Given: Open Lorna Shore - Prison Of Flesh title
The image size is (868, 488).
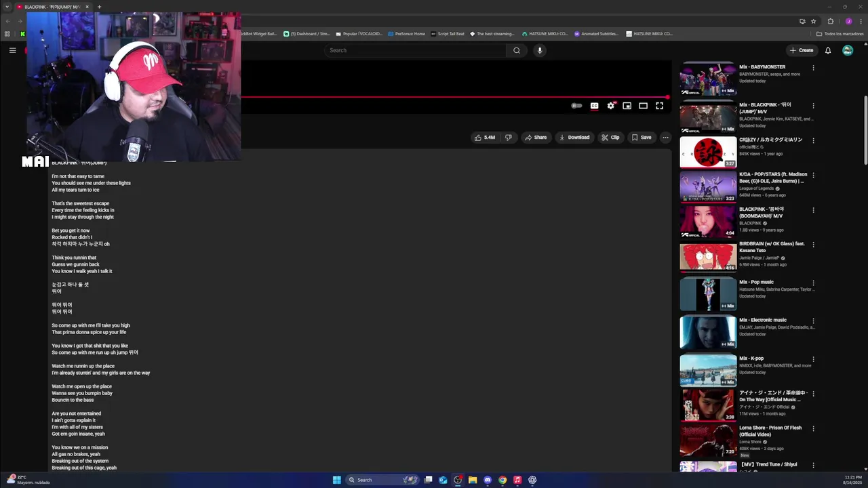Looking at the screenshot, I should click(x=770, y=431).
